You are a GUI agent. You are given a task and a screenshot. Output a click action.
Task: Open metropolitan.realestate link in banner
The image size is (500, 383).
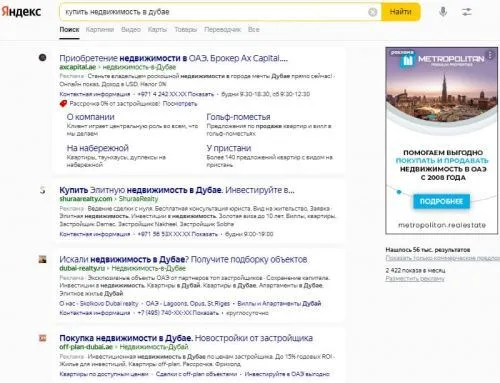pyautogui.click(x=442, y=225)
